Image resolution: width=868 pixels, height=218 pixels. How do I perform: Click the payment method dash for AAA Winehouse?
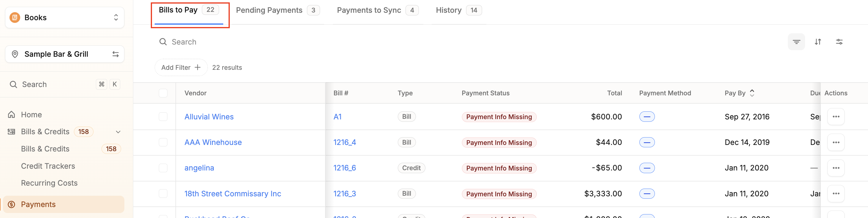click(647, 142)
